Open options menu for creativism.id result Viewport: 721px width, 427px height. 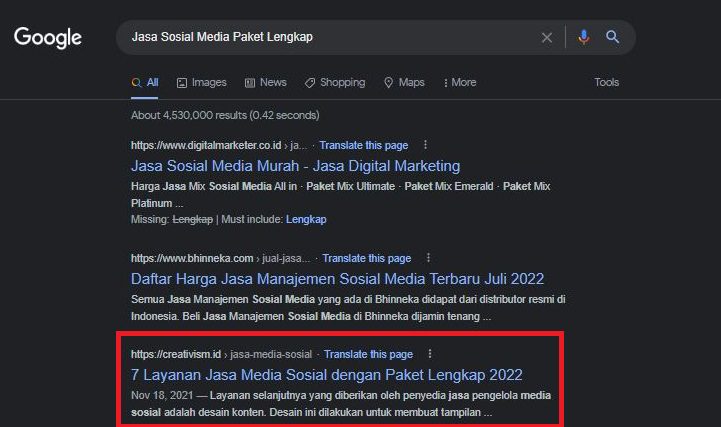(x=429, y=354)
